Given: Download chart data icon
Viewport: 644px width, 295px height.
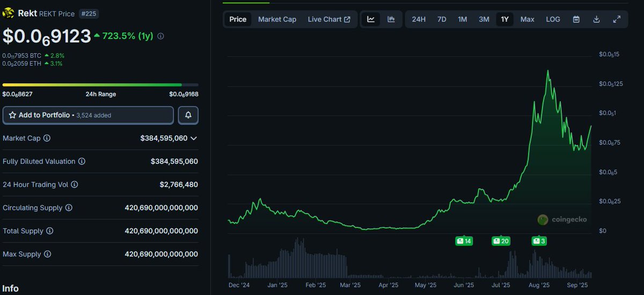Looking at the screenshot, I should pyautogui.click(x=596, y=19).
